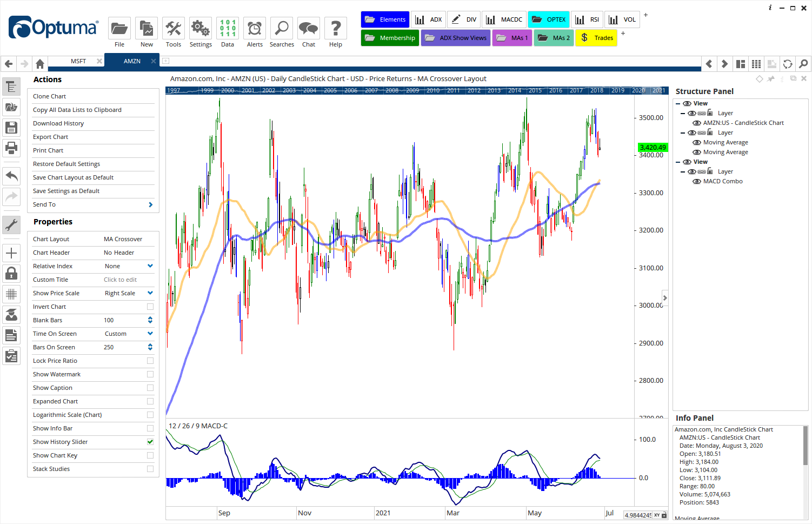Open the Tools icon
Viewport: 812px width, 524px height.
point(174,28)
